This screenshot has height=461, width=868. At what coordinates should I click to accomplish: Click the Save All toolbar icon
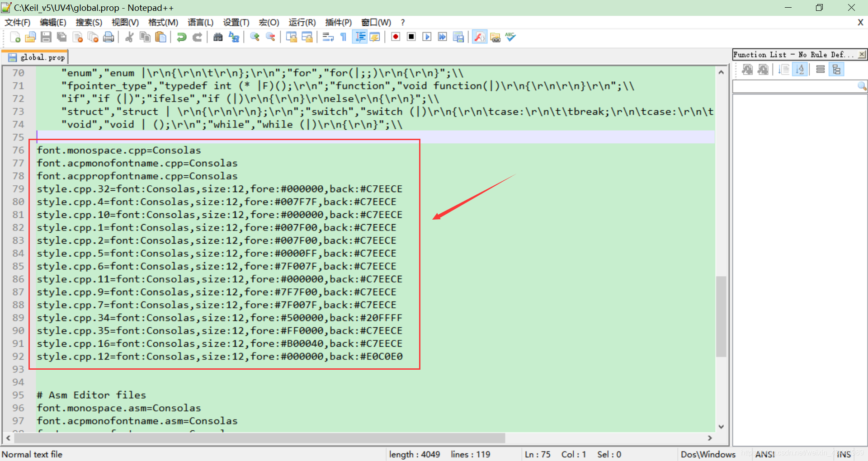(x=61, y=38)
